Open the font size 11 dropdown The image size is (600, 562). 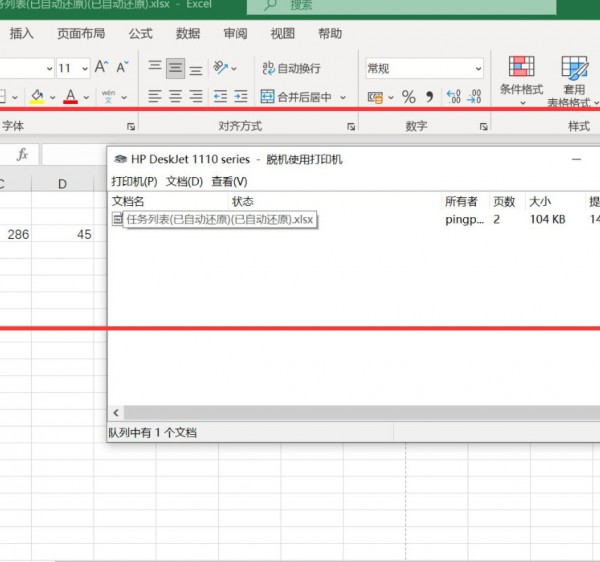point(85,68)
